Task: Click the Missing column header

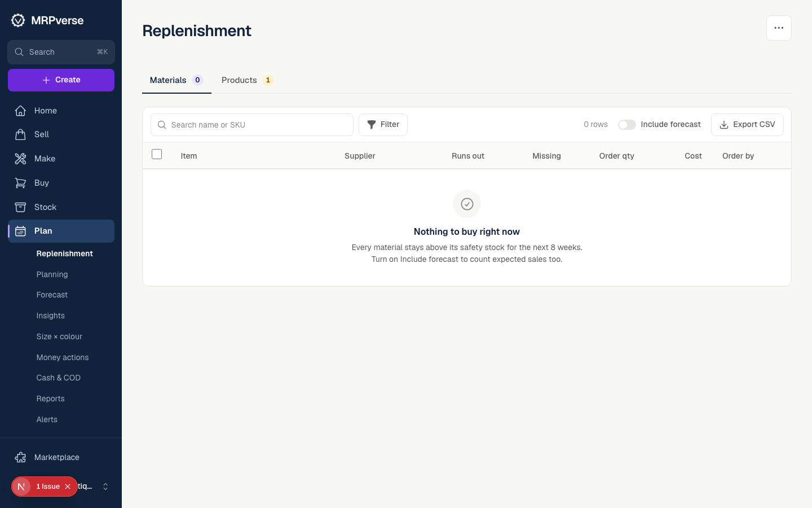Action: pyautogui.click(x=546, y=156)
